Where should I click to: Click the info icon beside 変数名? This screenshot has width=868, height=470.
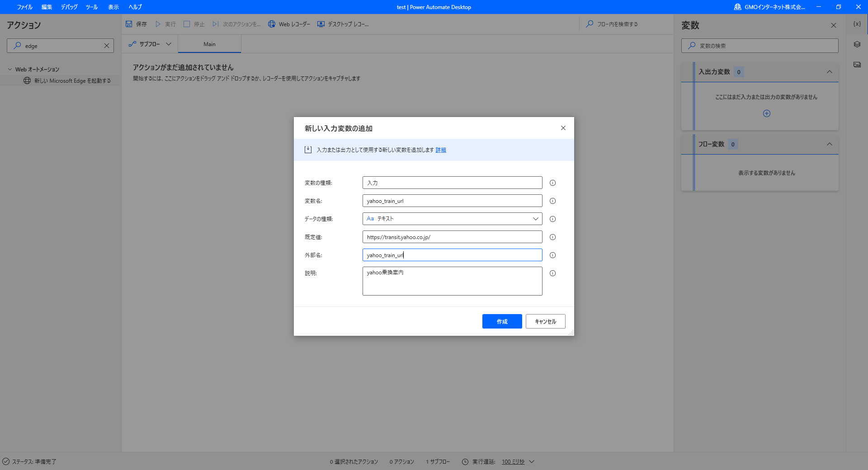pos(552,201)
